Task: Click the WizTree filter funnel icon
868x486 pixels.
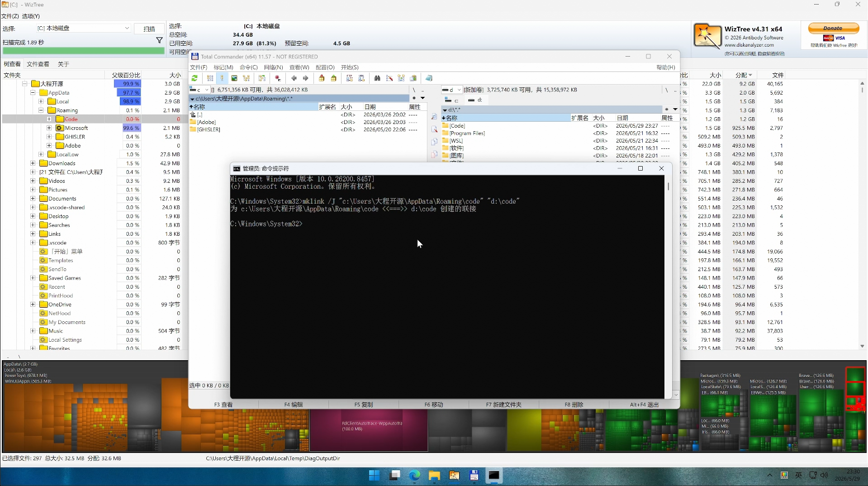Action: [159, 41]
